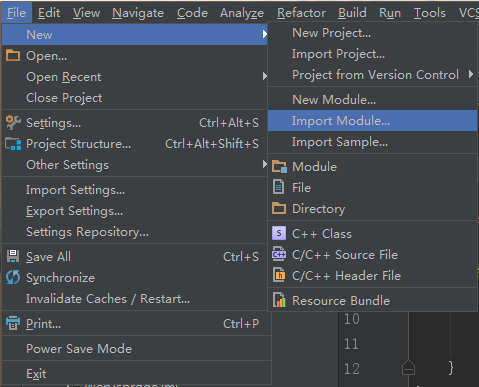This screenshot has height=387, width=479.
Task: Select New Module... entry
Action: pyautogui.click(x=372, y=99)
